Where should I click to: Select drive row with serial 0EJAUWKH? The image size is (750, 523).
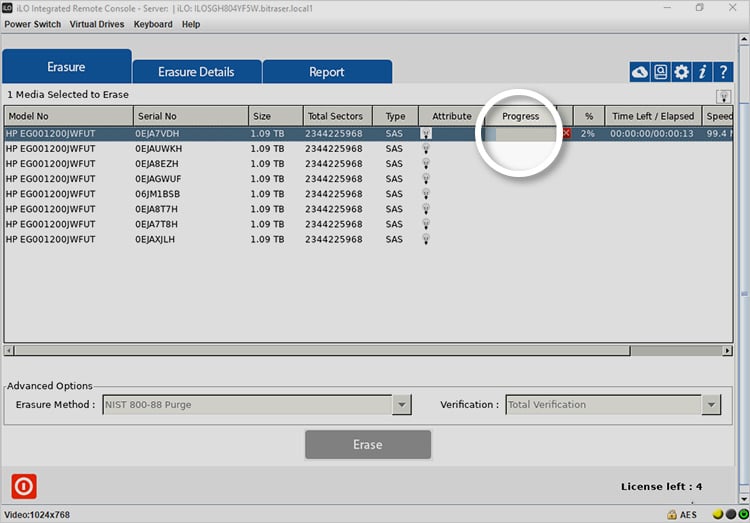pyautogui.click(x=368, y=149)
